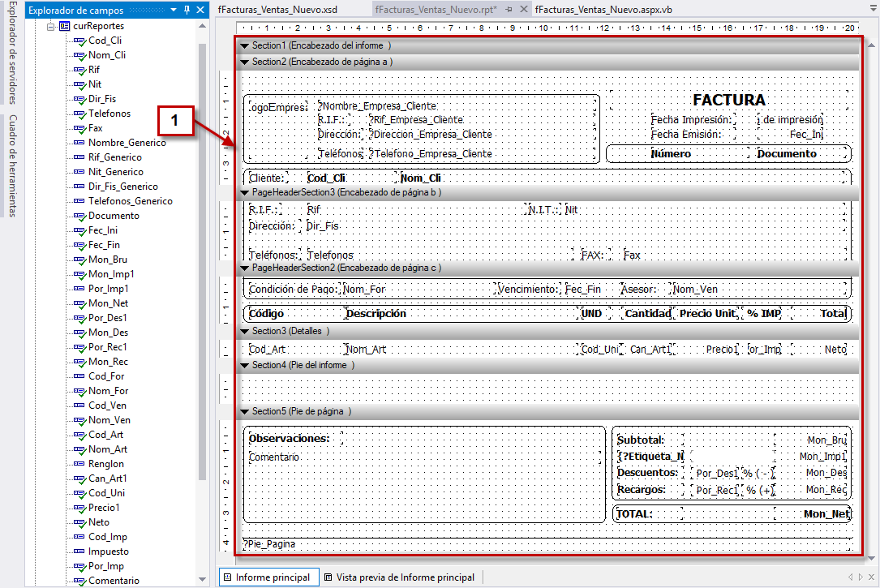Open Cuadro de herramientas side panel

pyautogui.click(x=12, y=166)
